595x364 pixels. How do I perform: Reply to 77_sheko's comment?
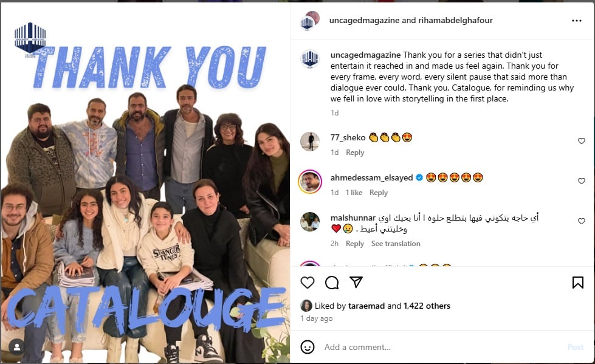(355, 153)
